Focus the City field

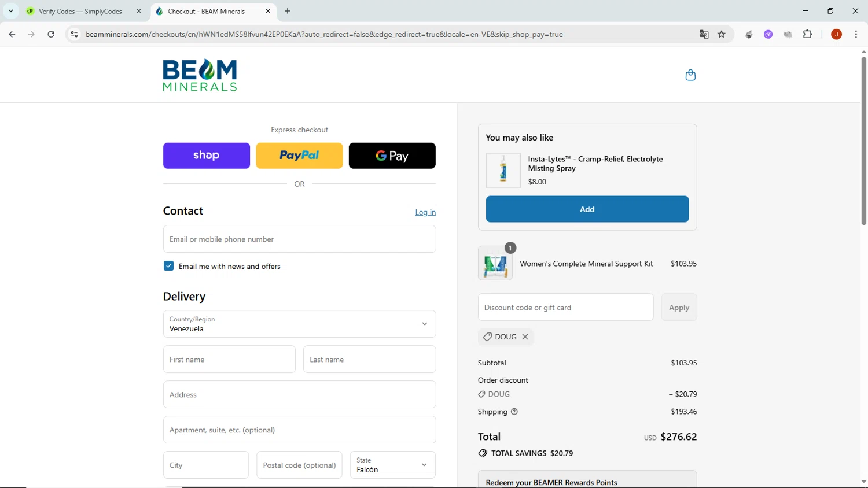click(206, 465)
